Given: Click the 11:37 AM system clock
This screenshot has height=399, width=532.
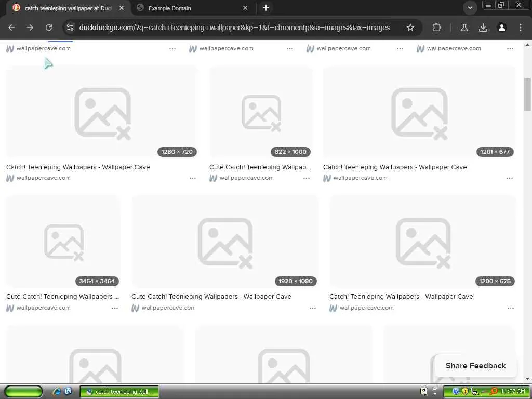Looking at the screenshot, I should point(513,392).
